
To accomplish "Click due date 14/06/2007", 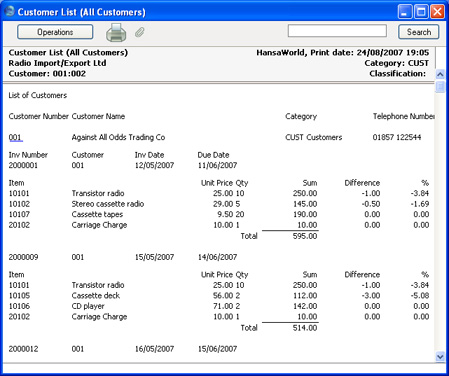I will point(217,257).
